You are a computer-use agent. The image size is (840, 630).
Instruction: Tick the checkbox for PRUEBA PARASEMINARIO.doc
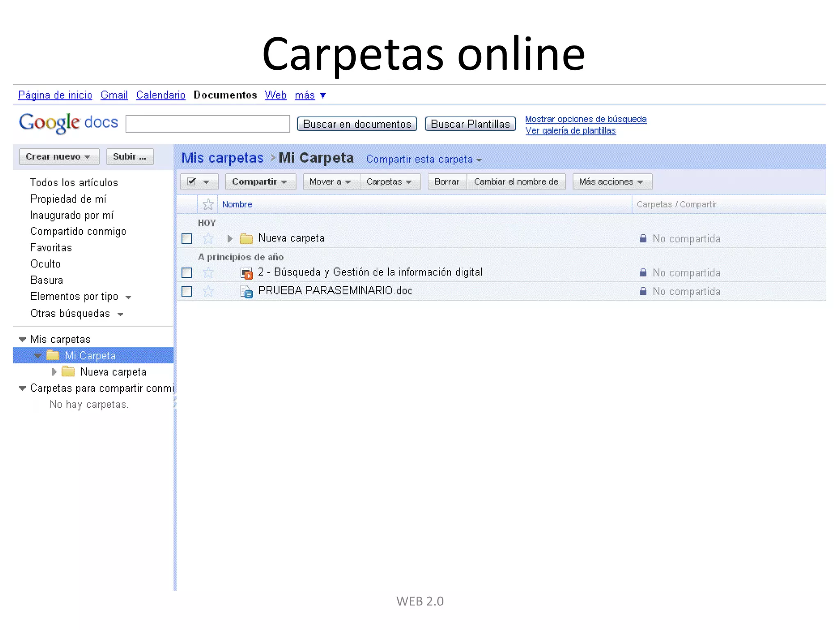pyautogui.click(x=187, y=292)
